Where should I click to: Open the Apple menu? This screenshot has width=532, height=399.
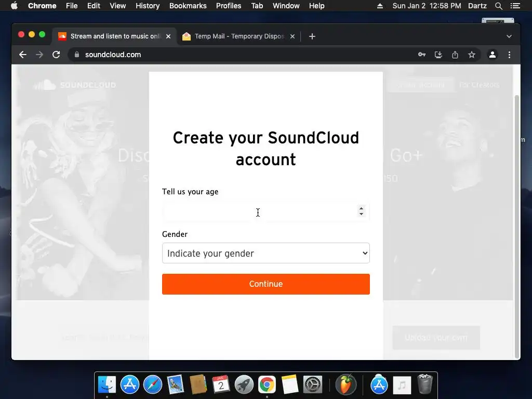14,6
